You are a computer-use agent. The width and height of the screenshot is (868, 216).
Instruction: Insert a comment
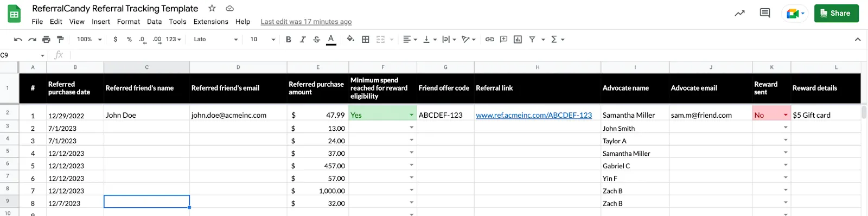coord(504,39)
